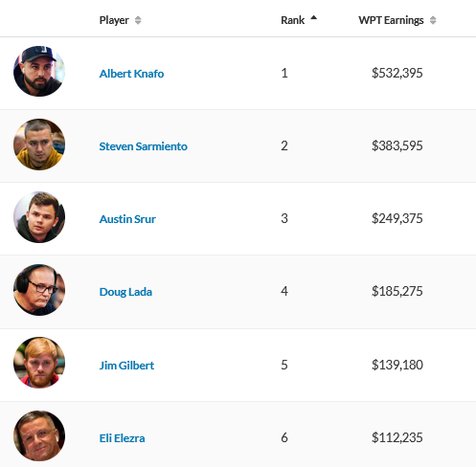Screen dimensions: 476x467
Task: Open Steven Sarmiento's avatar image
Action: [x=39, y=145]
